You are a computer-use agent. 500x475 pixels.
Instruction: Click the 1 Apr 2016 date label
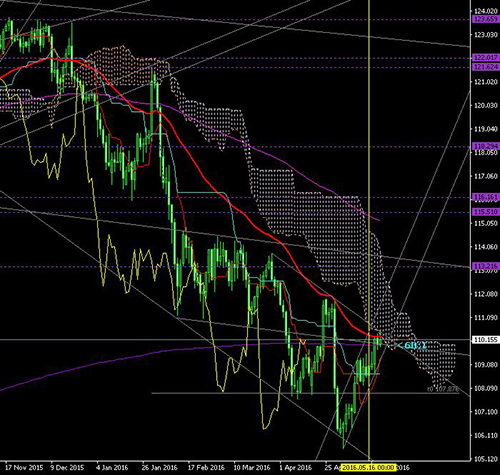pyautogui.click(x=296, y=467)
